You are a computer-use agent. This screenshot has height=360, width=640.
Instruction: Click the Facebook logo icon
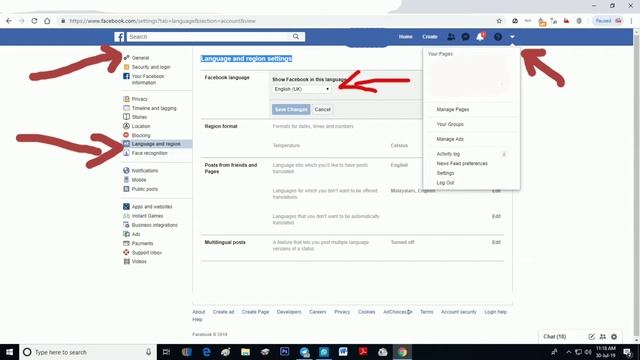pos(119,37)
